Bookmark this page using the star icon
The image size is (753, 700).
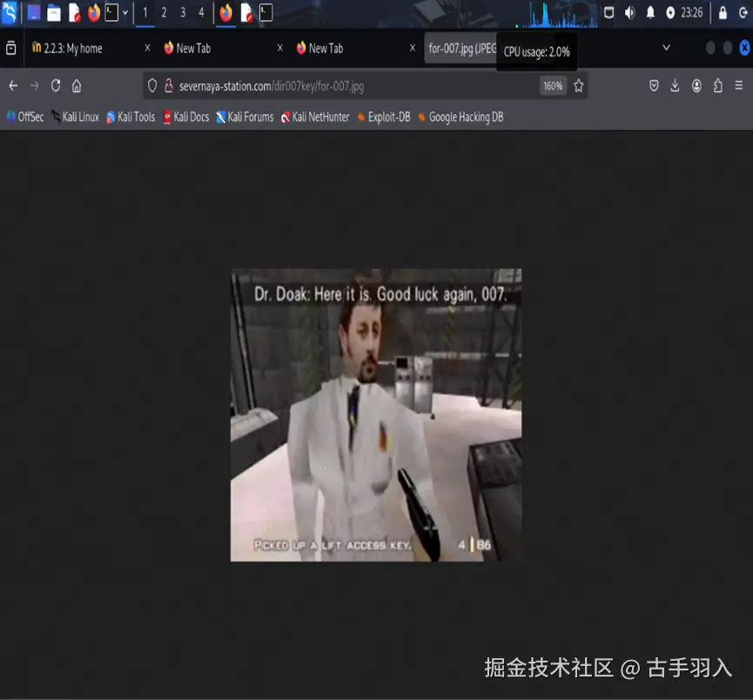coord(577,84)
